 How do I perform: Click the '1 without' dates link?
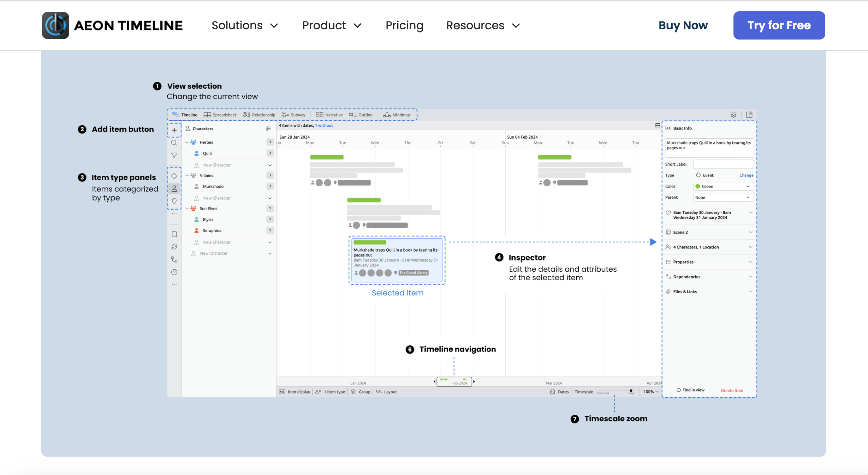(324, 125)
